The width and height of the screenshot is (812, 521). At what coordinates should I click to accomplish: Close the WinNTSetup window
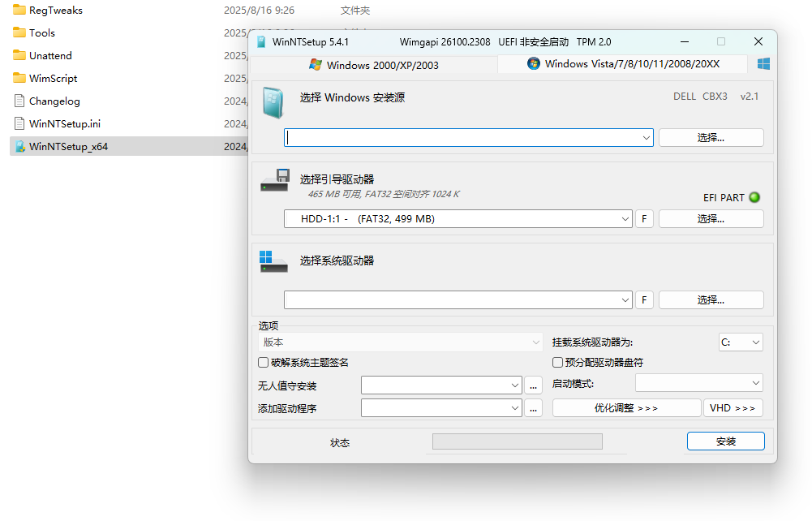758,42
